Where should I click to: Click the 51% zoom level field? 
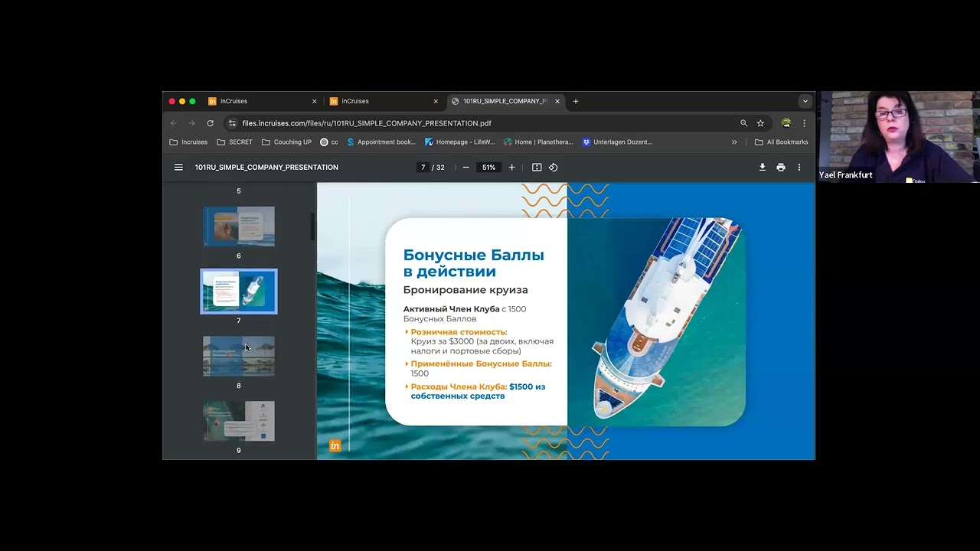click(x=488, y=168)
